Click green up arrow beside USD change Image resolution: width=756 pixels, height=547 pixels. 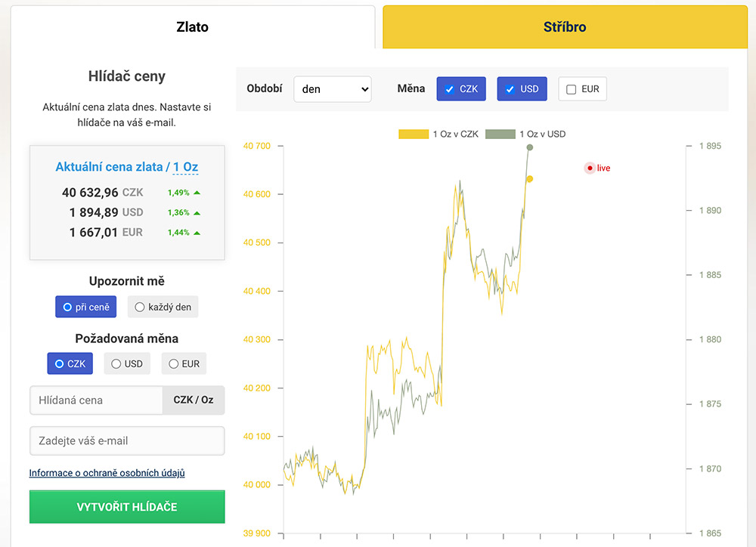[x=197, y=213]
